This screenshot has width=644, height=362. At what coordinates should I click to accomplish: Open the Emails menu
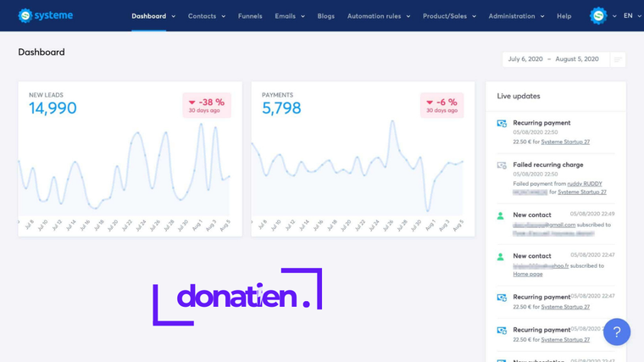285,16
